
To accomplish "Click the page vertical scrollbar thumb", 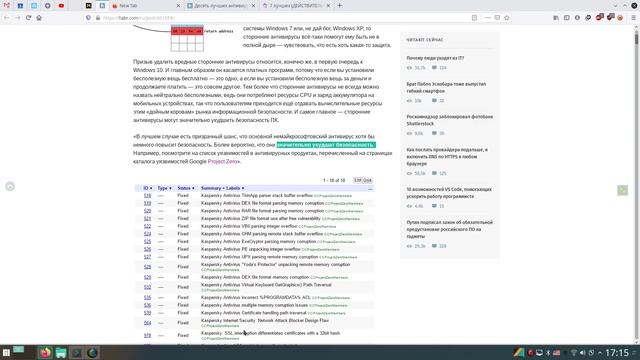I will (636, 40).
